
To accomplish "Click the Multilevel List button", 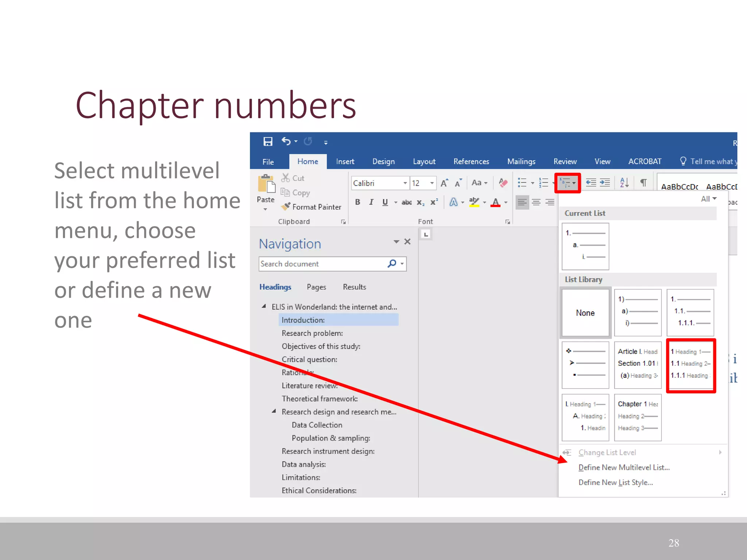I will pyautogui.click(x=568, y=183).
